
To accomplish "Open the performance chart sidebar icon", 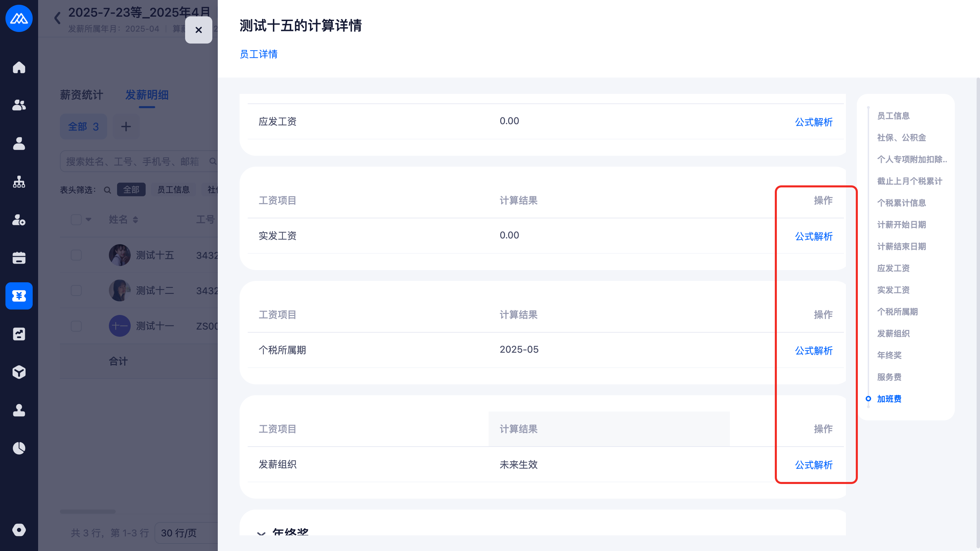I will click(x=19, y=334).
